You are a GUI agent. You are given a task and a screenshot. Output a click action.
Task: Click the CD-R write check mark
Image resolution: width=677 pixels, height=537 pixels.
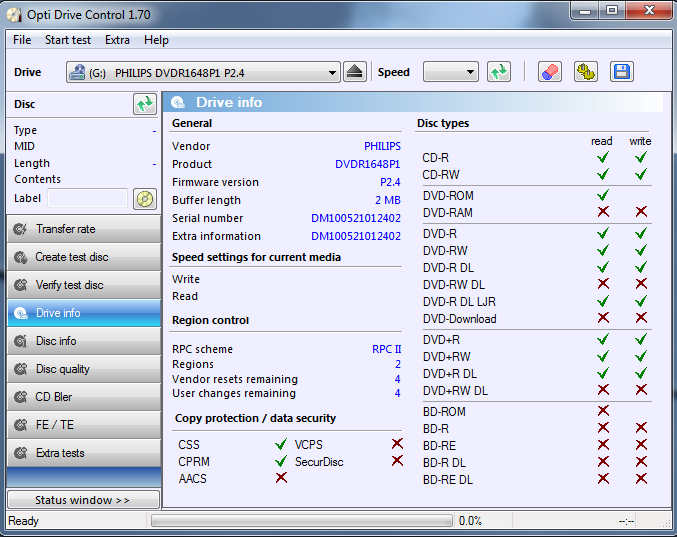click(x=641, y=158)
